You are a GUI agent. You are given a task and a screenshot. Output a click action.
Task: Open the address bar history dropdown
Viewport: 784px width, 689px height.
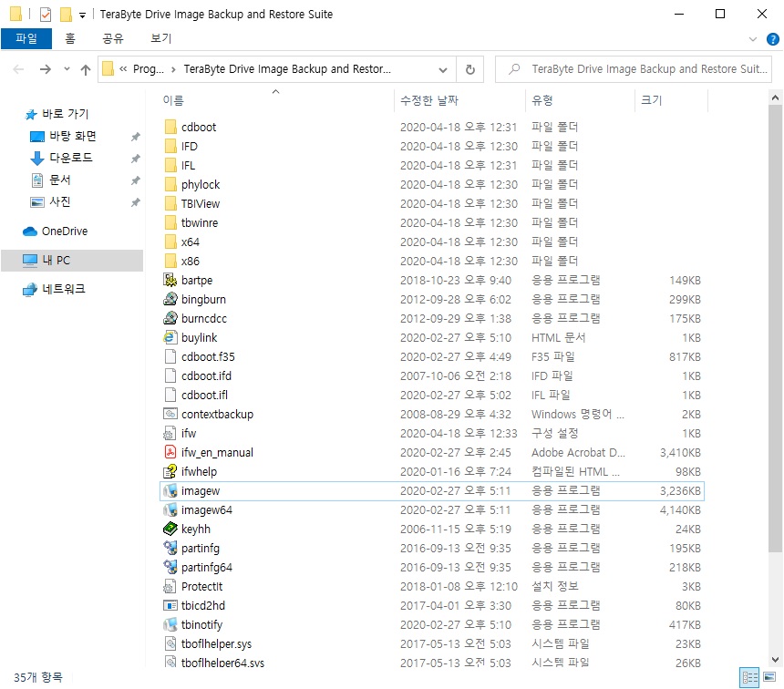pyautogui.click(x=442, y=69)
